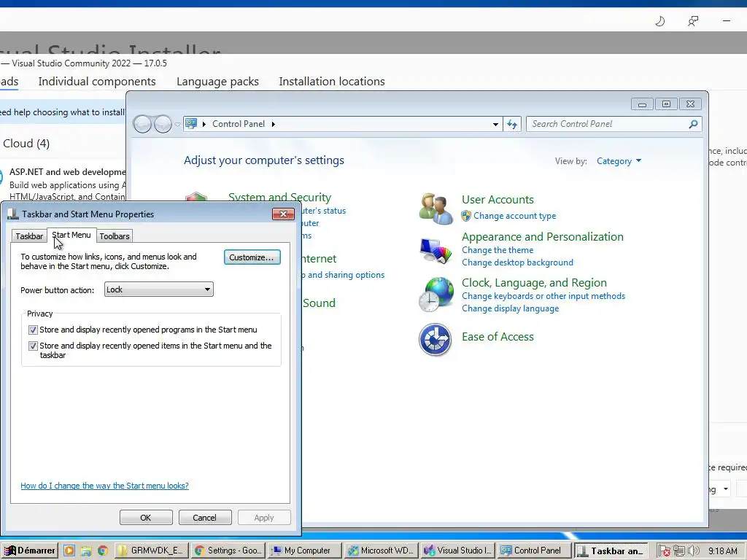This screenshot has width=747, height=560.
Task: Click the User Accounts icon
Action: pos(436,209)
